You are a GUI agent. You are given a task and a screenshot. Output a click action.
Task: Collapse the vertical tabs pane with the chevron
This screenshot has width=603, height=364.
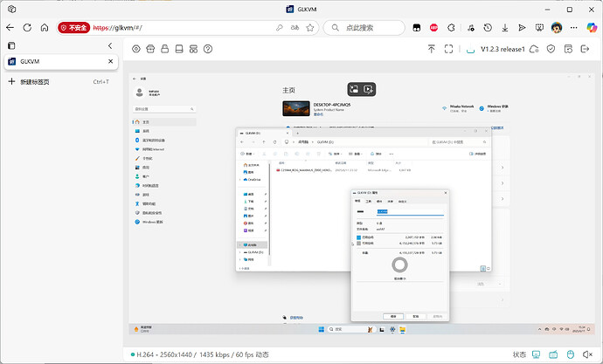click(x=109, y=45)
